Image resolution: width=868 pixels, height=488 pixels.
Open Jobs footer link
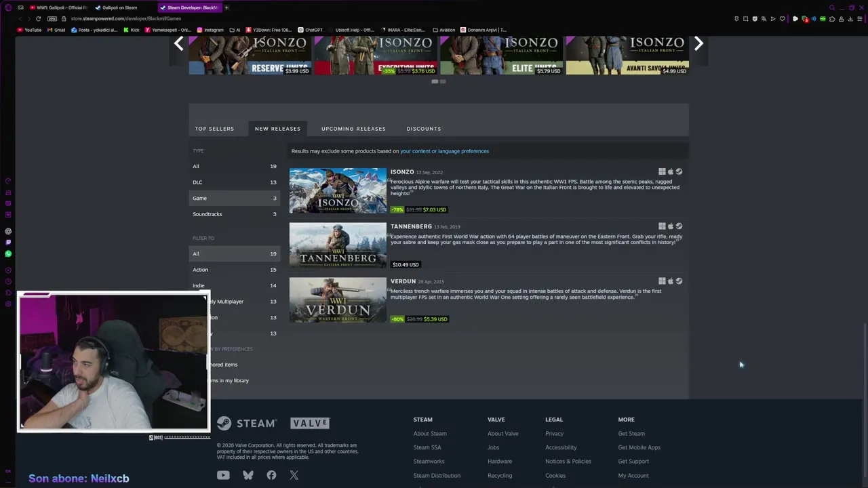(493, 447)
